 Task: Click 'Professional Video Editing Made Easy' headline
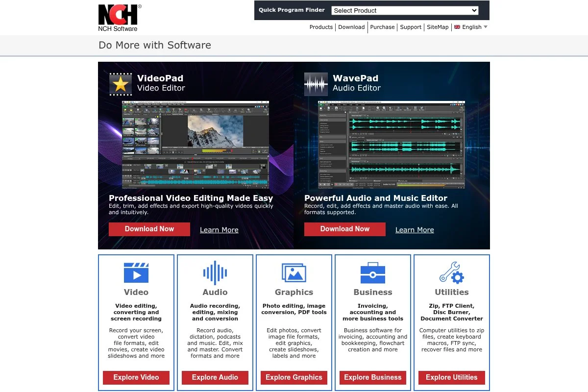(191, 198)
